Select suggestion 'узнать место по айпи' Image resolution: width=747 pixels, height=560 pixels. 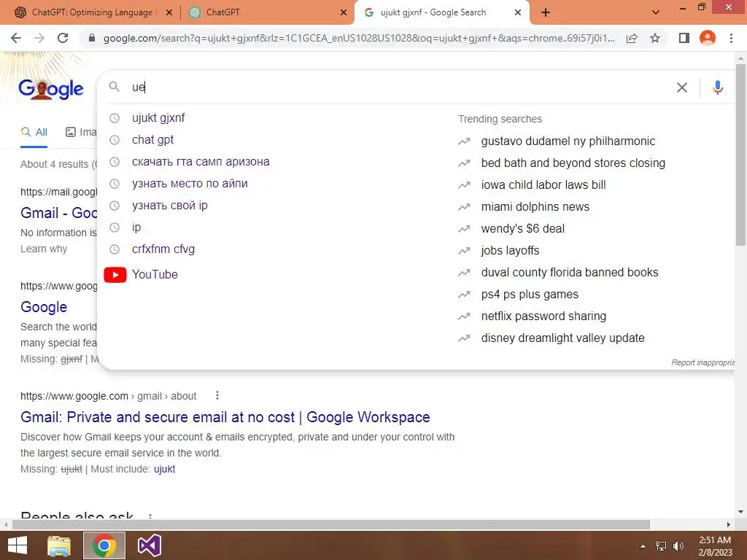tap(190, 183)
